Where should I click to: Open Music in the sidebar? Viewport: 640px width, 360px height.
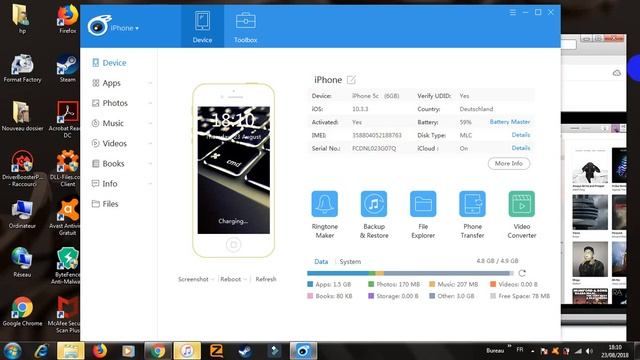108,123
